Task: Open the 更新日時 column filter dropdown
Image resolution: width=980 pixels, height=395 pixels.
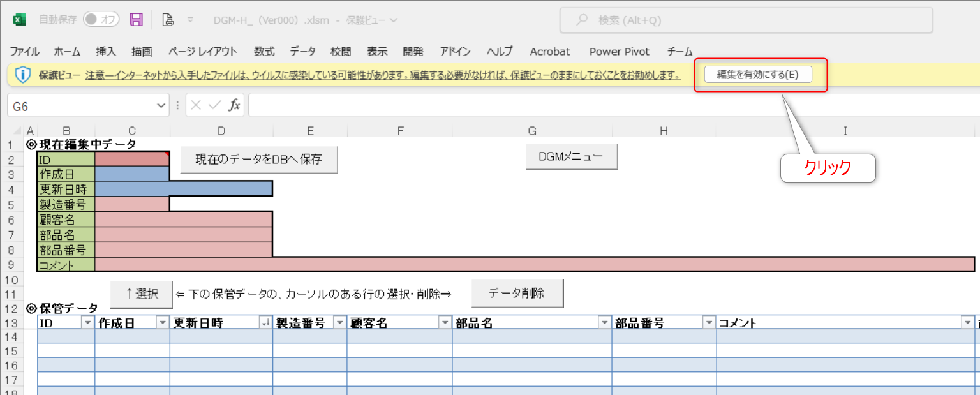Action: 265,322
